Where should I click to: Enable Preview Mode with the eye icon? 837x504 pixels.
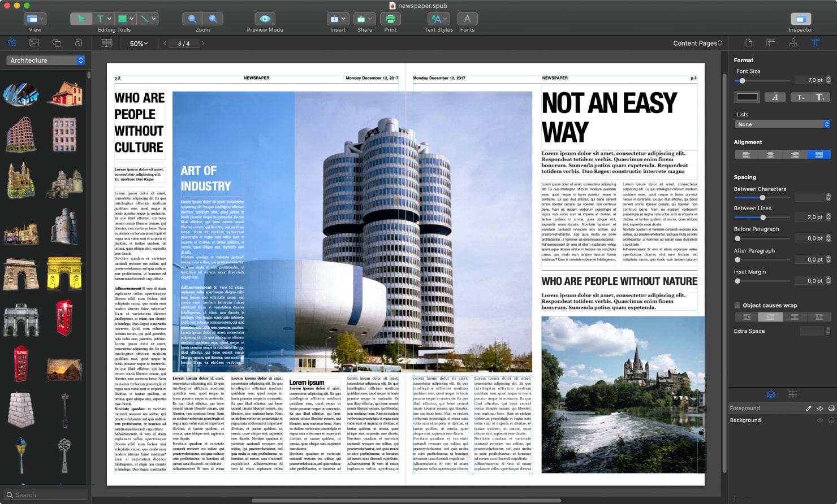pos(265,19)
